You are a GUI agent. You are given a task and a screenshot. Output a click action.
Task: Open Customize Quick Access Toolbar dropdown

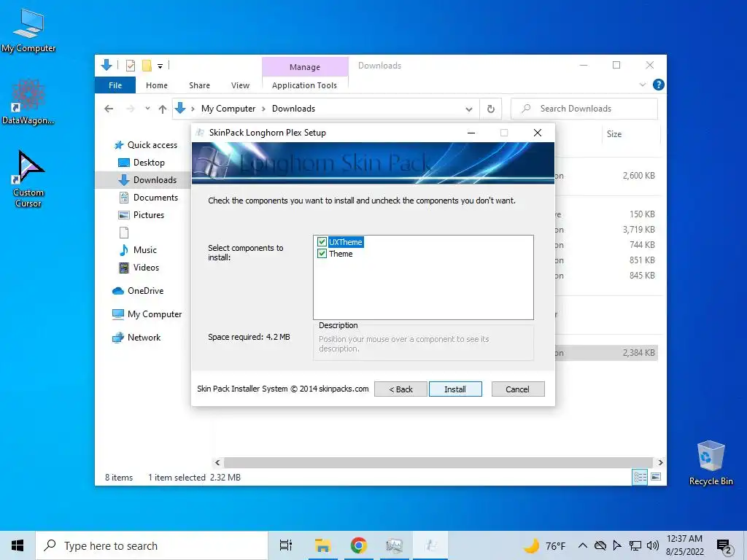point(160,66)
